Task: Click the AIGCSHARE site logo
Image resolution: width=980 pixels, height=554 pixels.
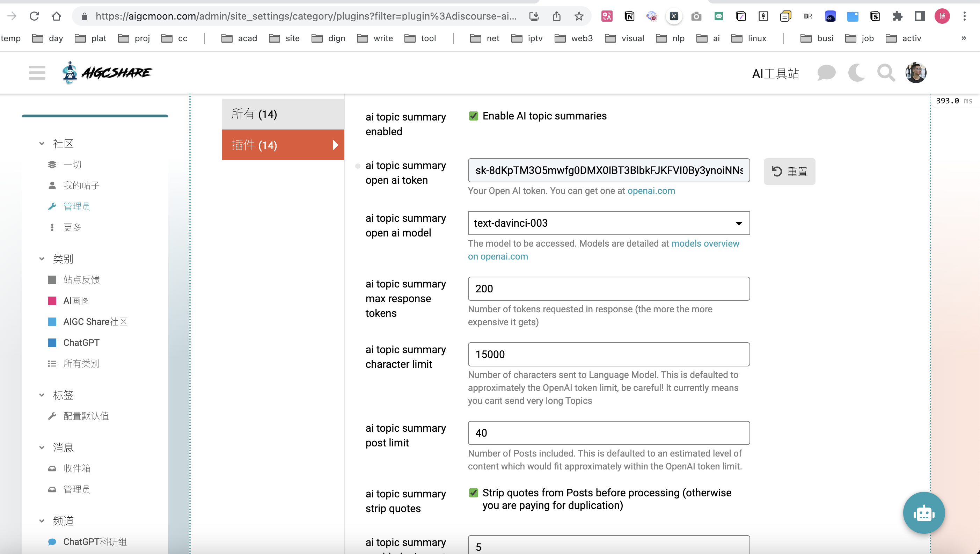Action: click(x=107, y=72)
